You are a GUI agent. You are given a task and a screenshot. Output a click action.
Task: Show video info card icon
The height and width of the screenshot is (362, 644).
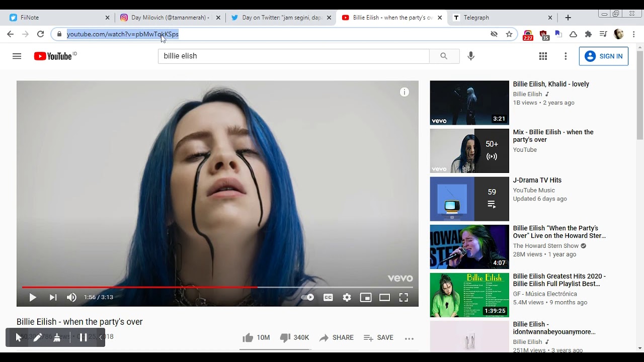click(x=405, y=92)
